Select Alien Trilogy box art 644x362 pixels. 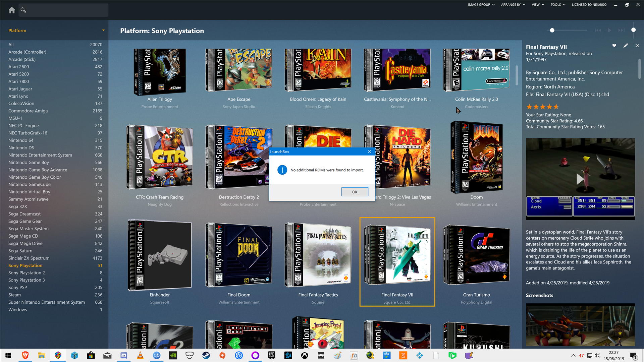(160, 72)
